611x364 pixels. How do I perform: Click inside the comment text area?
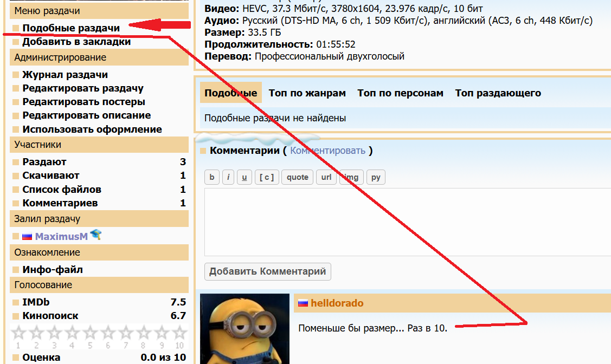[407, 222]
